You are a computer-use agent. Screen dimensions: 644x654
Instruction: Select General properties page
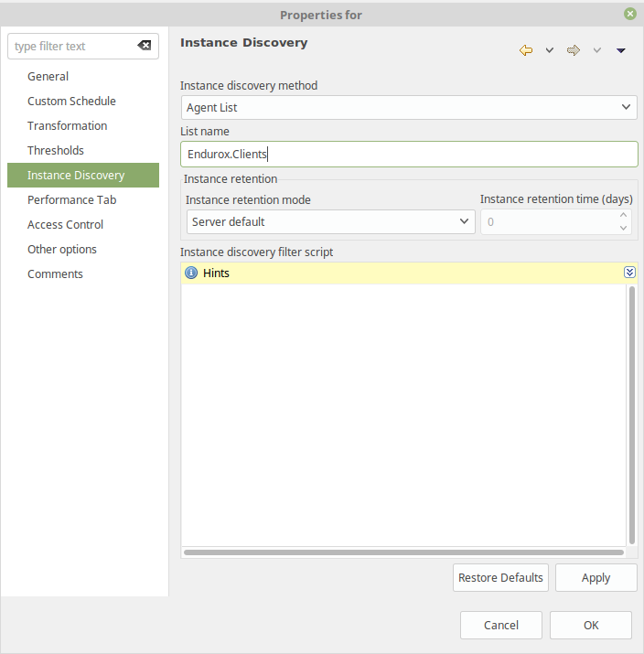48,77
